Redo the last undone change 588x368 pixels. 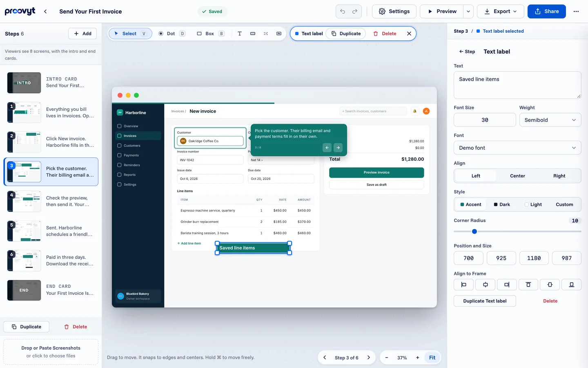(355, 11)
